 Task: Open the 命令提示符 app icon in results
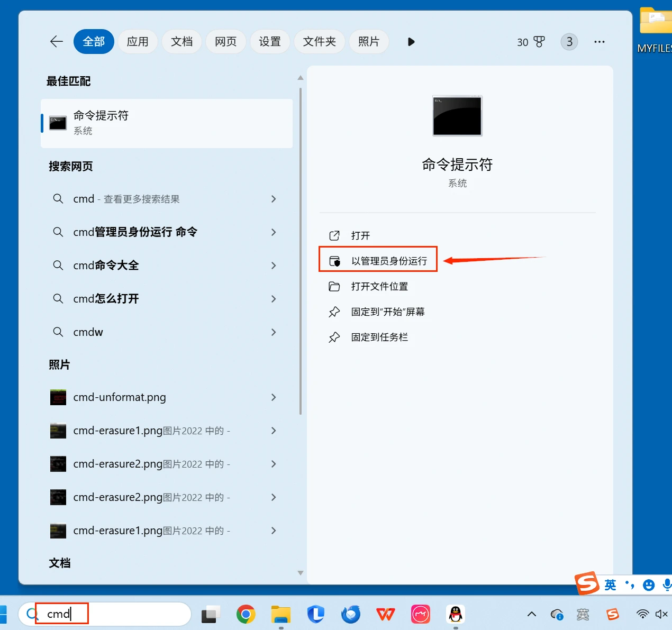click(57, 122)
